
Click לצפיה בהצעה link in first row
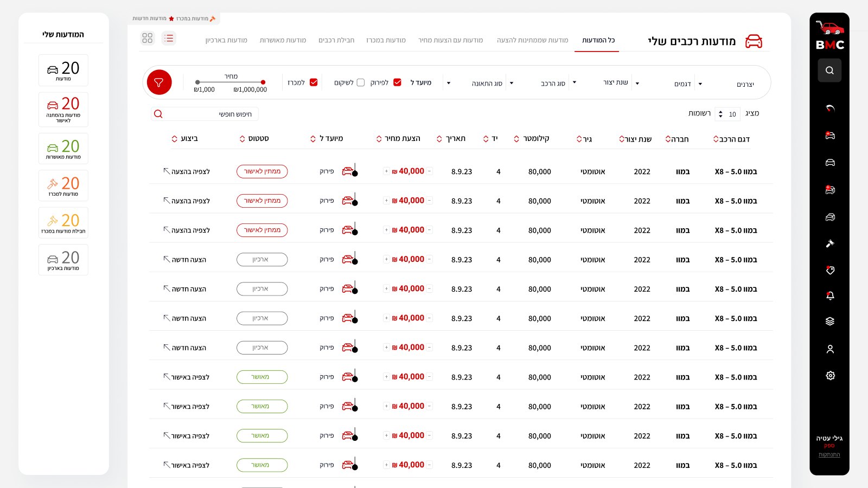[x=187, y=171]
